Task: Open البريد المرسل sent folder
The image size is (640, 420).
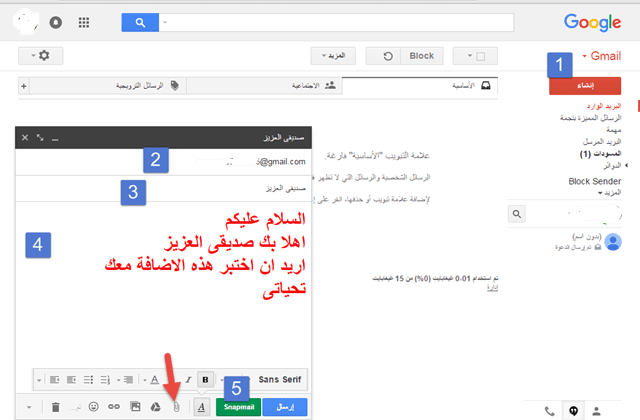Action: 602,142
